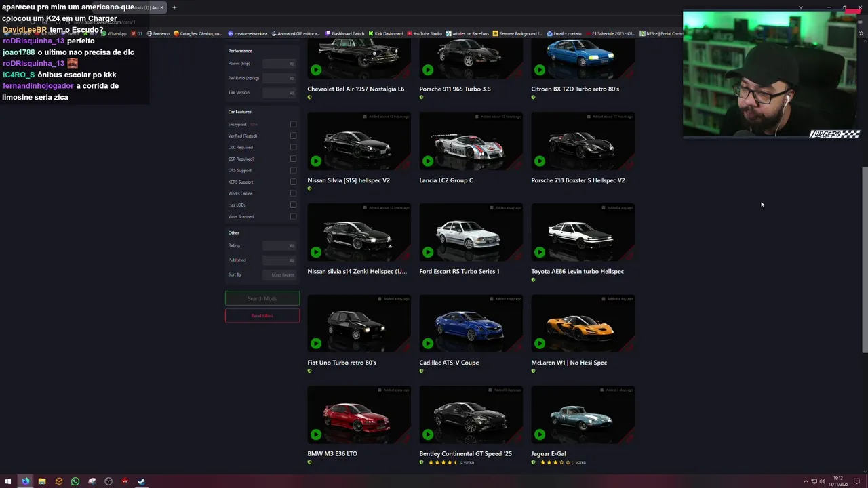This screenshot has height=488, width=868.
Task: Open Ford Escort RS Turbo Series 1 link
Action: (x=459, y=271)
